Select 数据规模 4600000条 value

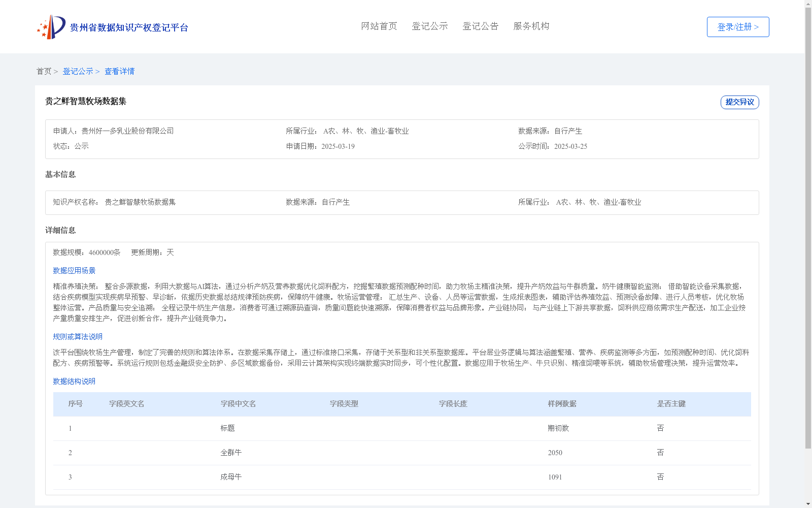click(x=105, y=252)
